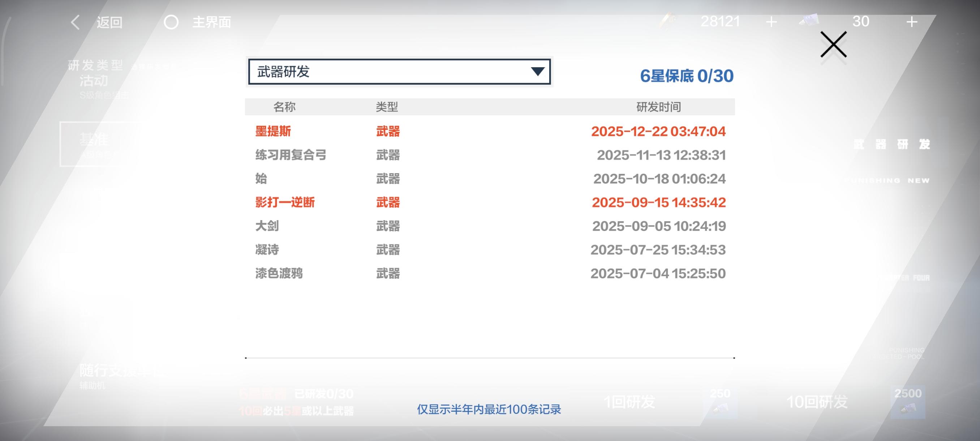Click the 1-pull ticket cost icon
This screenshot has height=441, width=980.
tap(720, 408)
